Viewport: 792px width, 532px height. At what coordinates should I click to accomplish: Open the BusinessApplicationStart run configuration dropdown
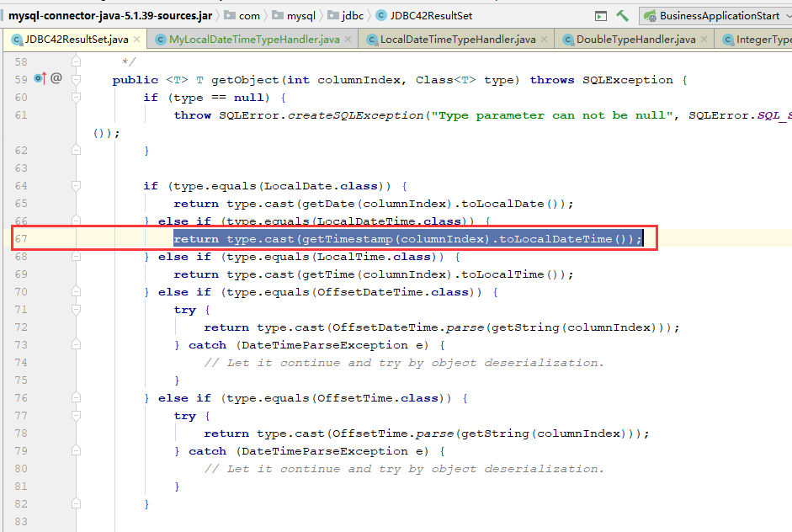tap(717, 16)
